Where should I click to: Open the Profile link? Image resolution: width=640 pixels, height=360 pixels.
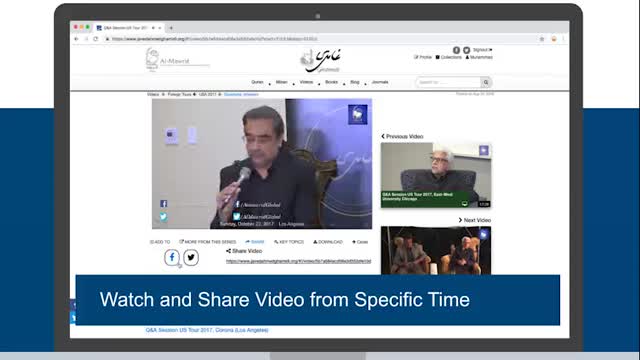(423, 57)
